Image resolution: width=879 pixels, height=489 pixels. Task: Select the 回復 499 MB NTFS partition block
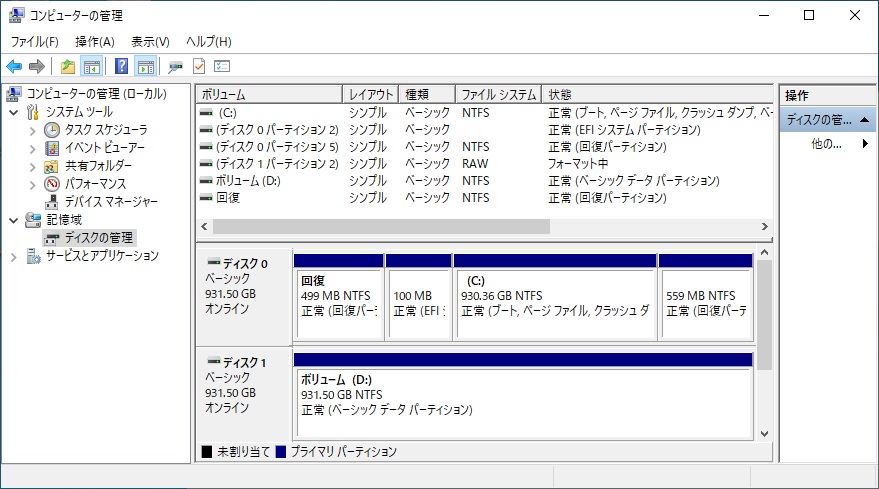(x=339, y=297)
